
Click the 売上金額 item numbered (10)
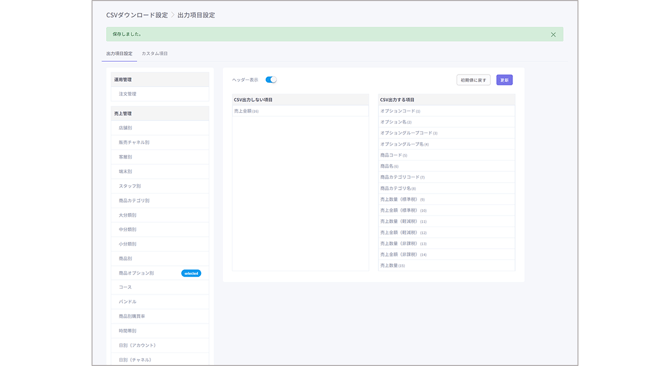(447, 211)
